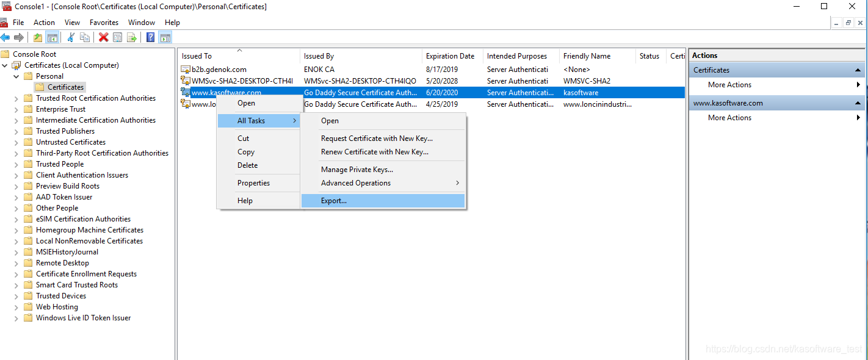This screenshot has width=868, height=360.
Task: Click the Back arrow toolbar icon
Action: [5, 38]
